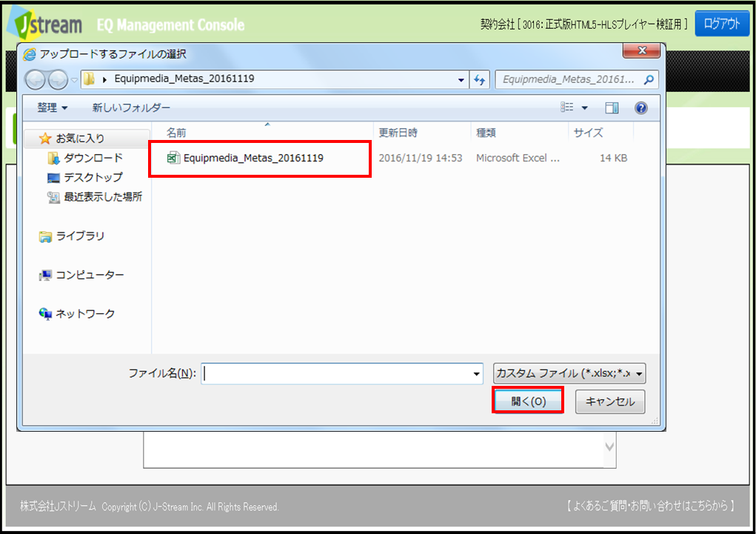Click the search magnifier icon
This screenshot has width=756, height=534.
(x=649, y=79)
